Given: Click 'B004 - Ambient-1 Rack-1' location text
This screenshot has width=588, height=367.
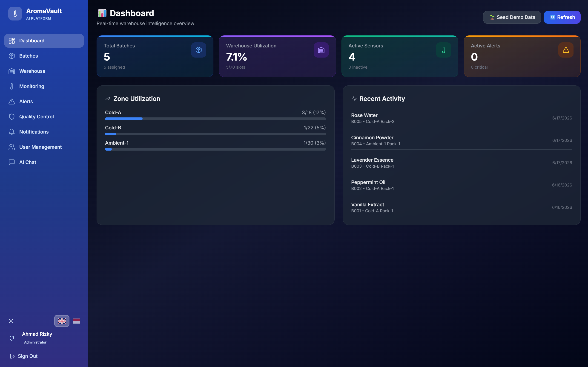Looking at the screenshot, I should (376, 144).
